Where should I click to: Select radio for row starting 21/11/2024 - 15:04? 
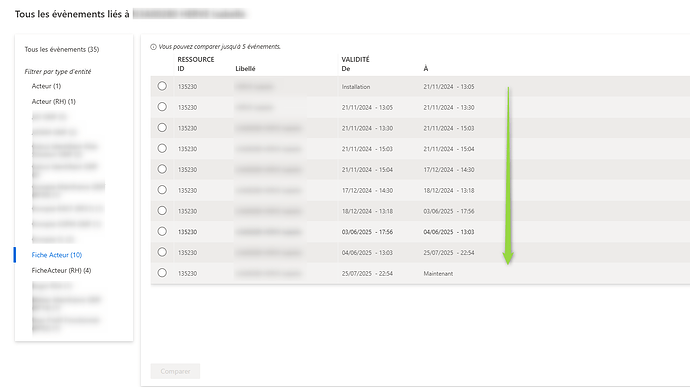(162, 169)
